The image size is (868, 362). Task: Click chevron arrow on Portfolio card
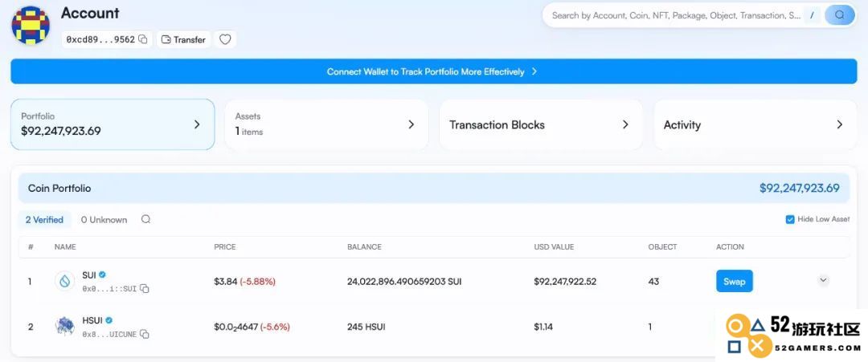197,124
